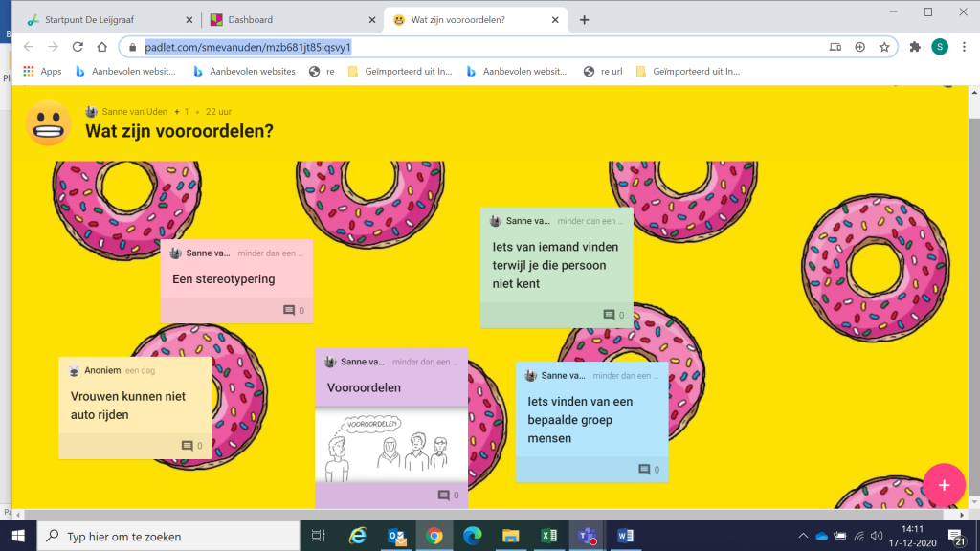Image resolution: width=980 pixels, height=551 pixels.
Task: Open Internet Explorer from taskbar
Action: [x=358, y=536]
